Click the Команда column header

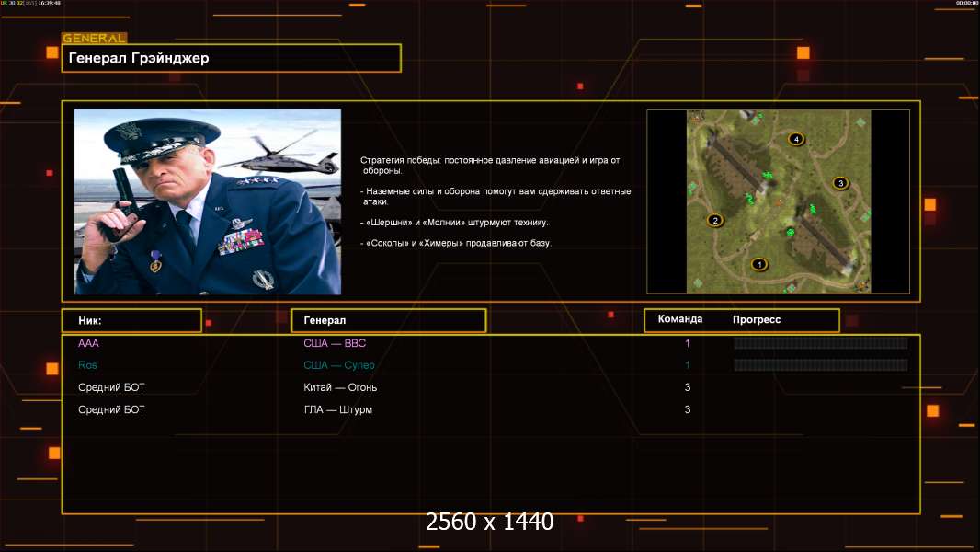tap(680, 319)
